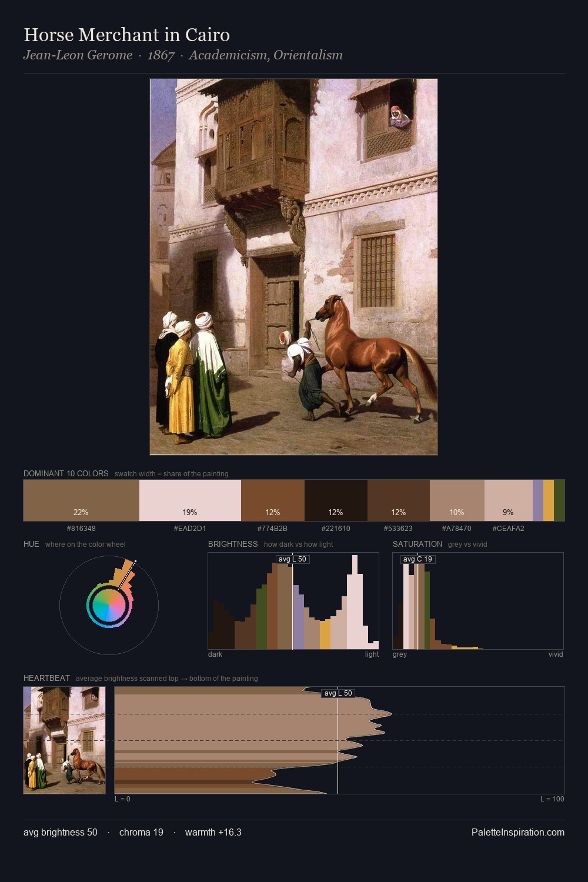
Task: Select the #774B2B swatch at 12%
Action: click(x=273, y=500)
